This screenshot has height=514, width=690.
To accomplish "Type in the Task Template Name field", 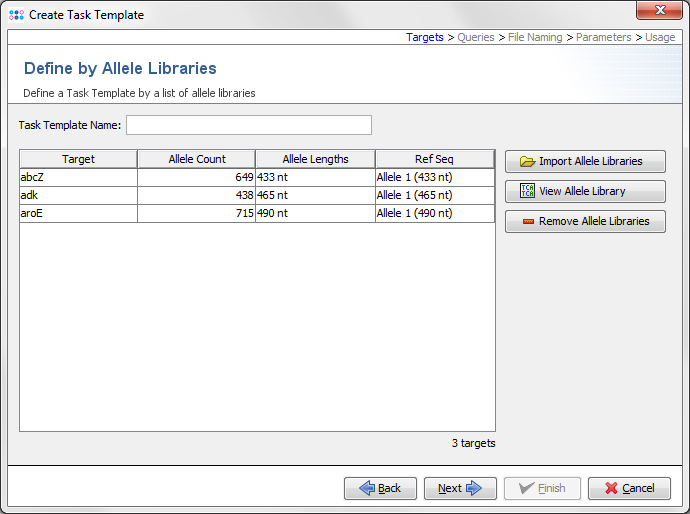I will (248, 125).
